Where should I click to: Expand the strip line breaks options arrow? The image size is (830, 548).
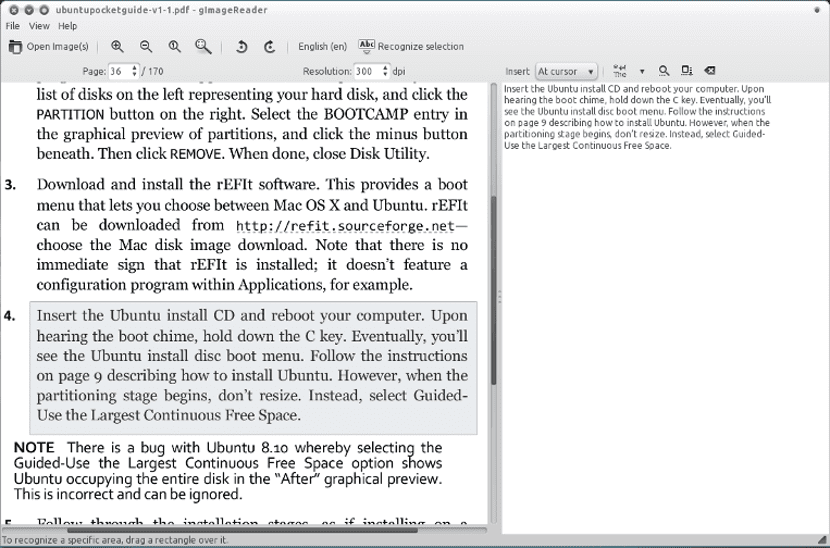click(x=642, y=71)
